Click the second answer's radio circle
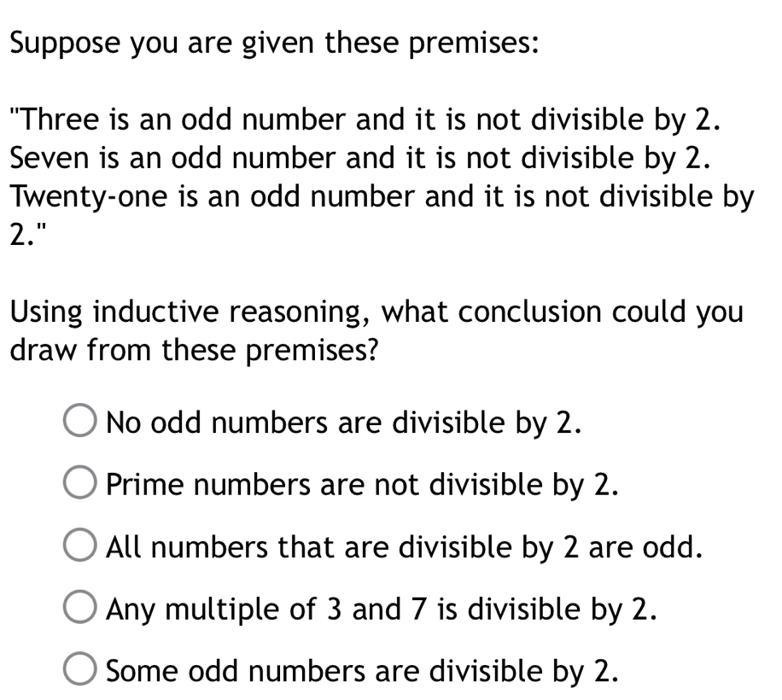Image resolution: width=782 pixels, height=700 pixels. pyautogui.click(x=79, y=483)
